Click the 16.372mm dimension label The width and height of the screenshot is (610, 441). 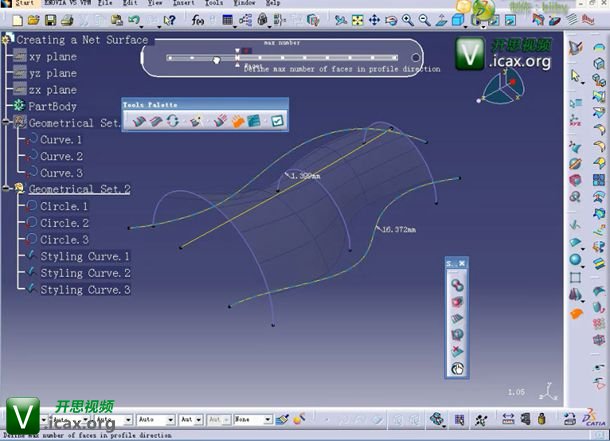pyautogui.click(x=399, y=229)
